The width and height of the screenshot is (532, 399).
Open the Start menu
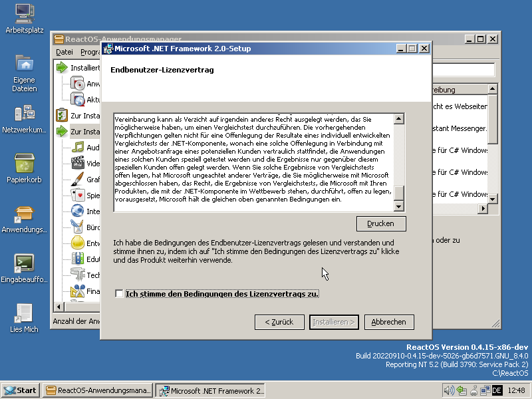[x=21, y=390]
